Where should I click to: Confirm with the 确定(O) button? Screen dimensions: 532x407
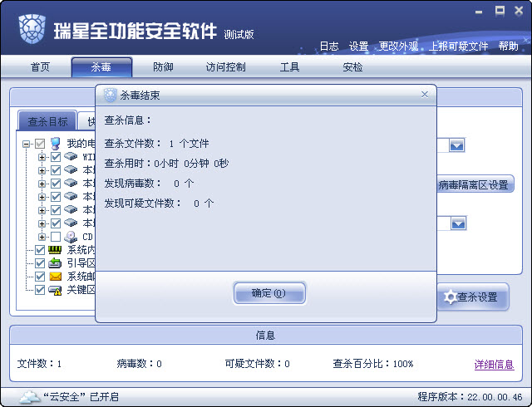[x=269, y=293]
